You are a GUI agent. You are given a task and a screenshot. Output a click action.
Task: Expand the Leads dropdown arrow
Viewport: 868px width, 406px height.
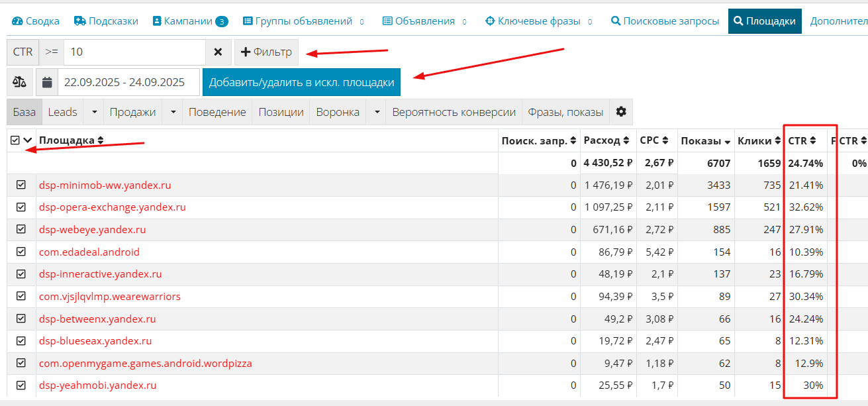click(94, 112)
